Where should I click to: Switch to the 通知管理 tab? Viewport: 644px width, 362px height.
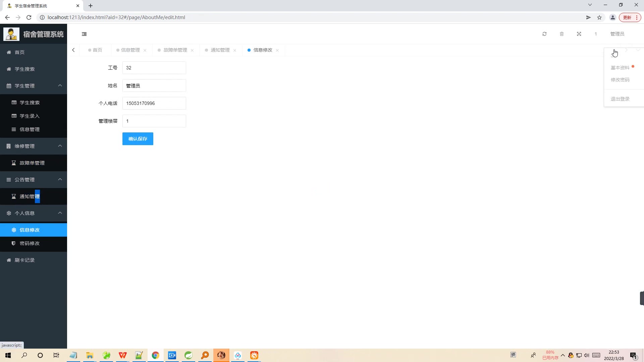(x=220, y=50)
